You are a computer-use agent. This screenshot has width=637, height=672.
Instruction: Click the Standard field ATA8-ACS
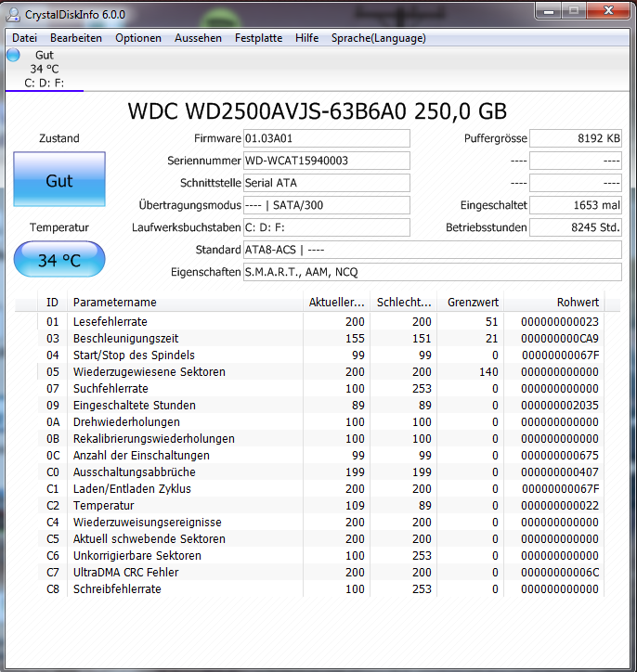click(x=433, y=250)
